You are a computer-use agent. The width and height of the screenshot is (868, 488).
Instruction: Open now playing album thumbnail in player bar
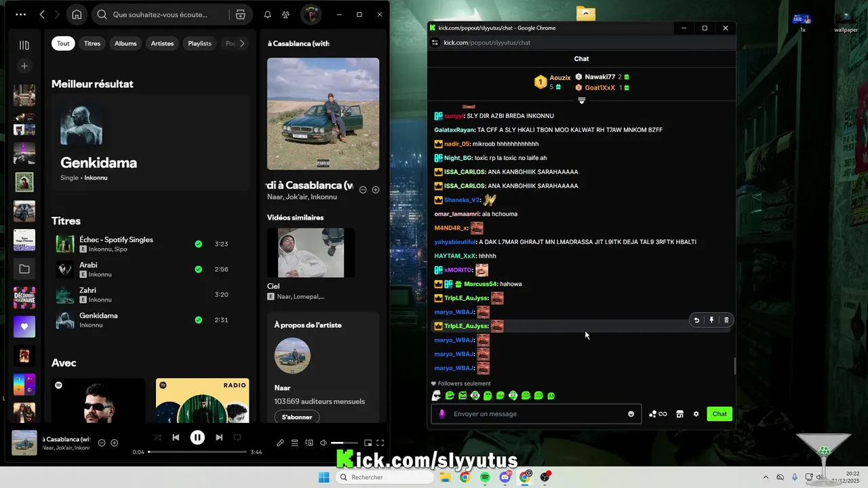pos(24,443)
